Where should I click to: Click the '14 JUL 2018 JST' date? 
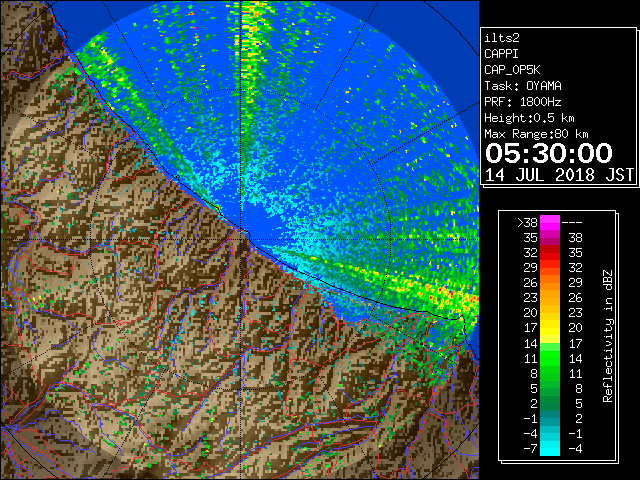point(559,175)
